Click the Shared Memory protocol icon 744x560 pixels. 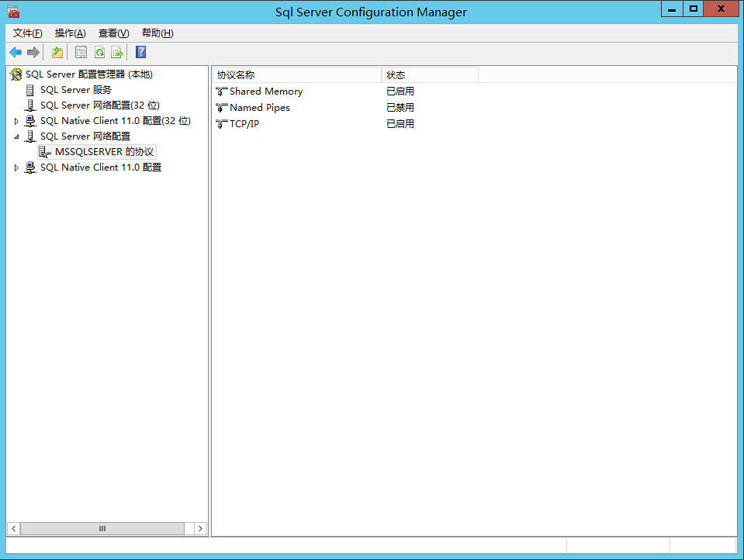click(222, 91)
